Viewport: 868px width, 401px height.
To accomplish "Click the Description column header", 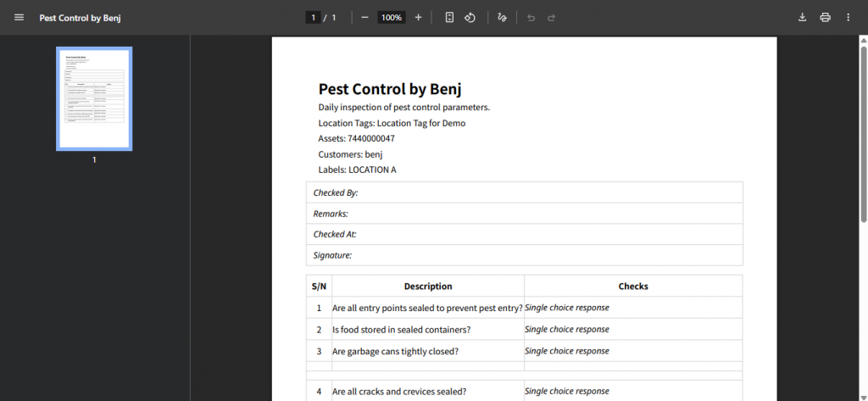I will click(x=427, y=287).
